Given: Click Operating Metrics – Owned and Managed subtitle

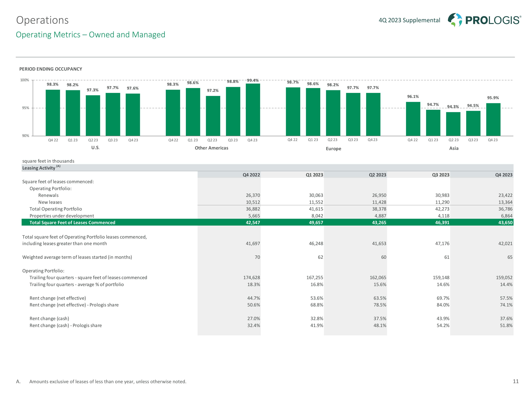Looking at the screenshot, I should pyautogui.click(x=90, y=35).
